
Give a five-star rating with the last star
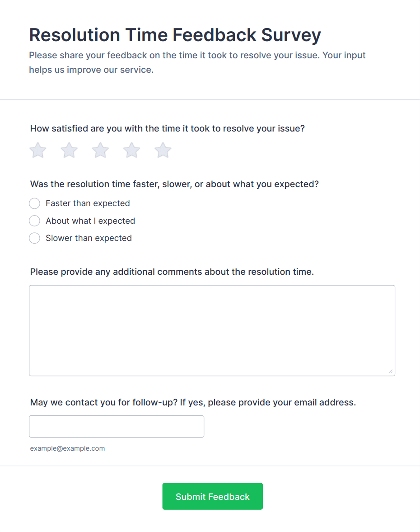tap(163, 151)
